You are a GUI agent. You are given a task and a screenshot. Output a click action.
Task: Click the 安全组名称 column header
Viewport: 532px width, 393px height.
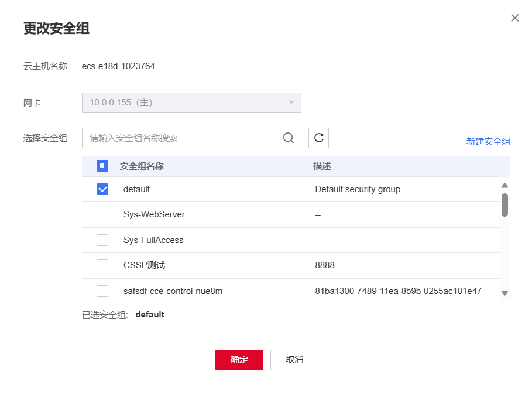click(142, 166)
